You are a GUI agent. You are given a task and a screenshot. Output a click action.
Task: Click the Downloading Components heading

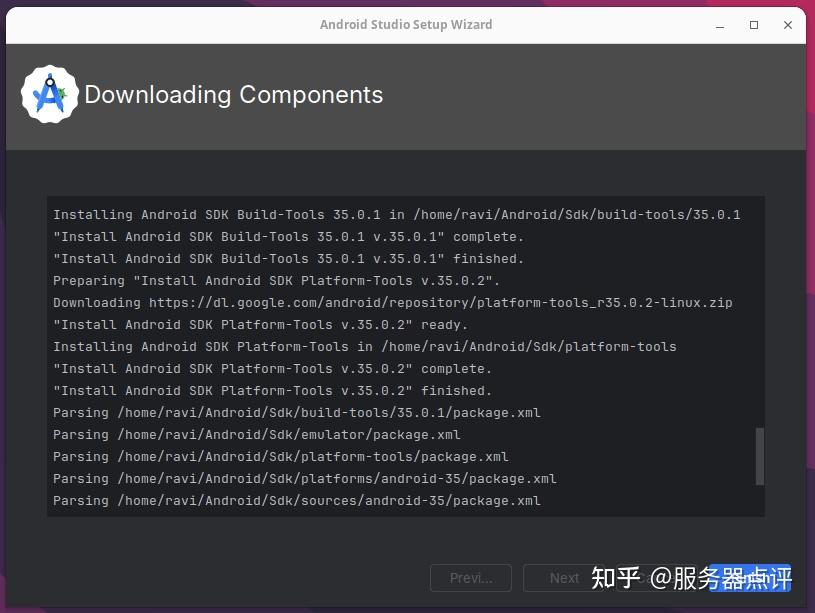click(x=234, y=95)
